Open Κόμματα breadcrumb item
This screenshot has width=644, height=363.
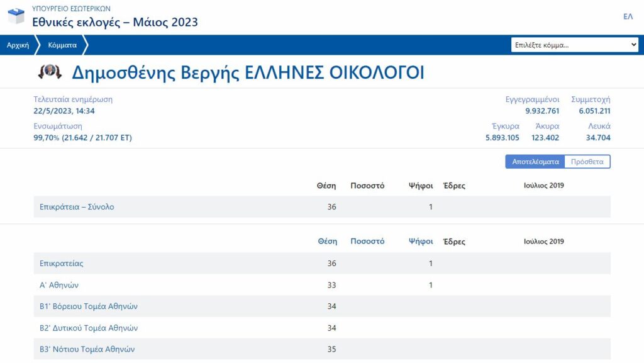[x=62, y=45]
